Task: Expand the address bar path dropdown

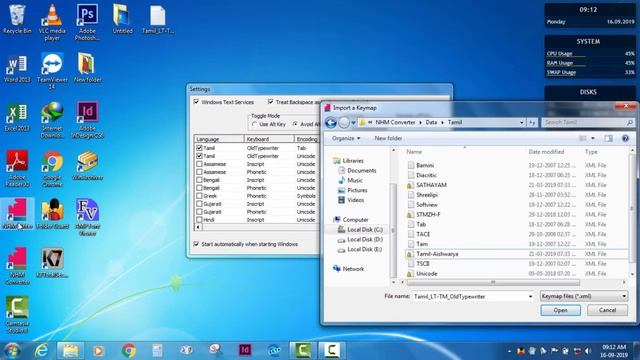Action: click(x=521, y=122)
